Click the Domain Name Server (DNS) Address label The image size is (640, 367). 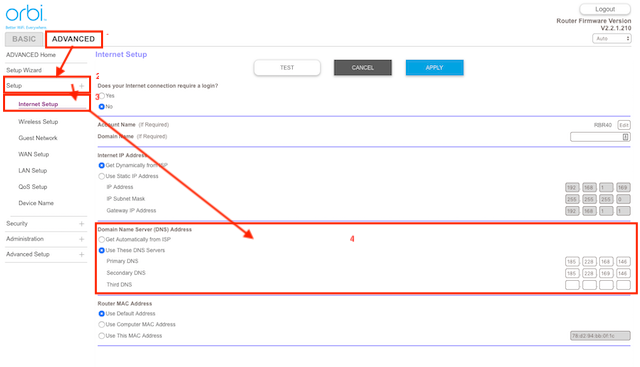pyautogui.click(x=144, y=229)
